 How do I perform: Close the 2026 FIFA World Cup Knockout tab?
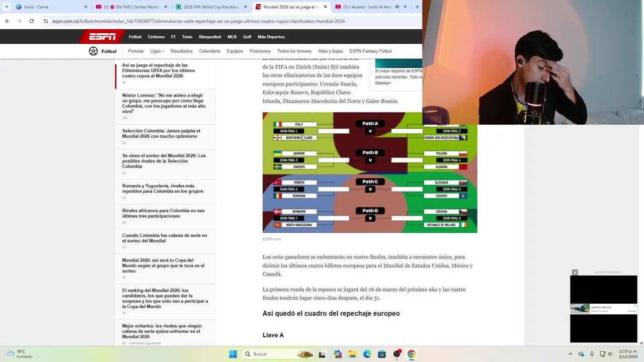246,7
